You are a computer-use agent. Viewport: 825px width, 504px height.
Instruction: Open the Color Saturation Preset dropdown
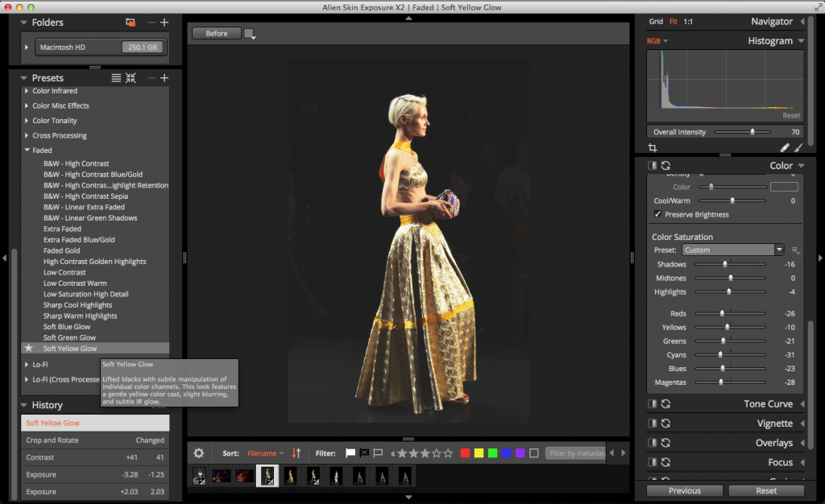[x=733, y=250]
